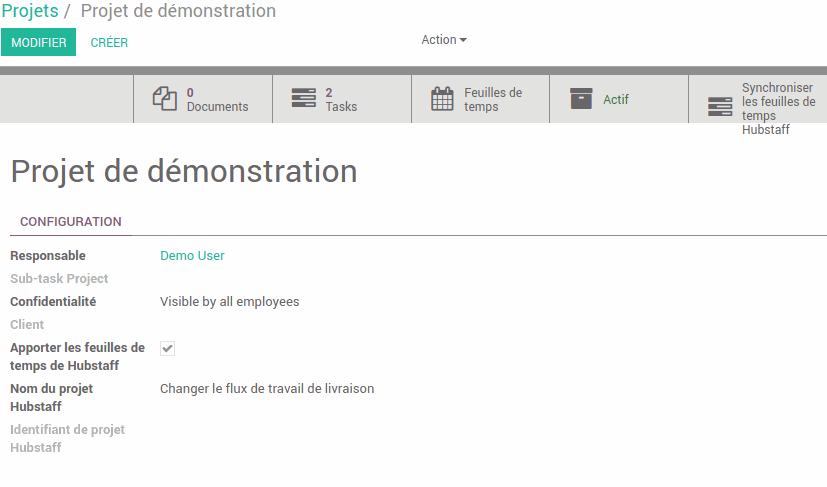This screenshot has width=827, height=487.
Task: Click the MODIFIER button
Action: [x=39, y=42]
